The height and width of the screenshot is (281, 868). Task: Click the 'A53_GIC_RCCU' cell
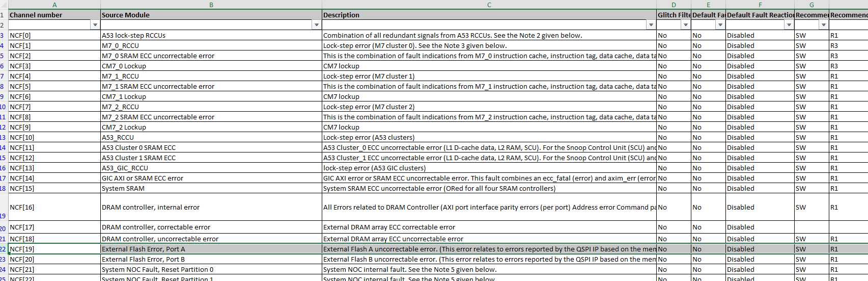(x=211, y=168)
